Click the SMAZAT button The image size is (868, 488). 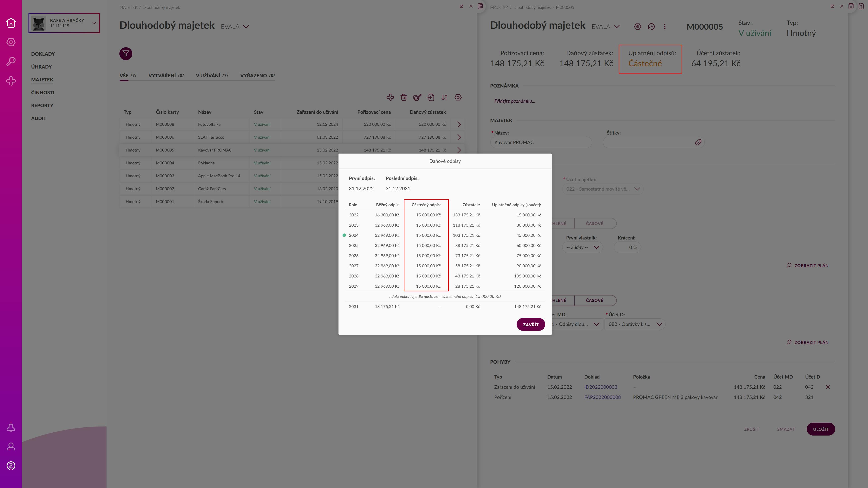[786, 429]
